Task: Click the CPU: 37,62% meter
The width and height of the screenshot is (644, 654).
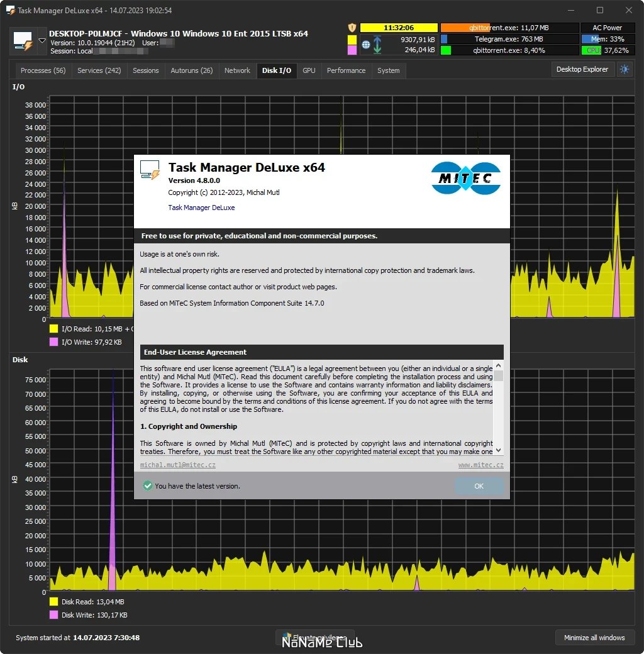Action: click(608, 50)
